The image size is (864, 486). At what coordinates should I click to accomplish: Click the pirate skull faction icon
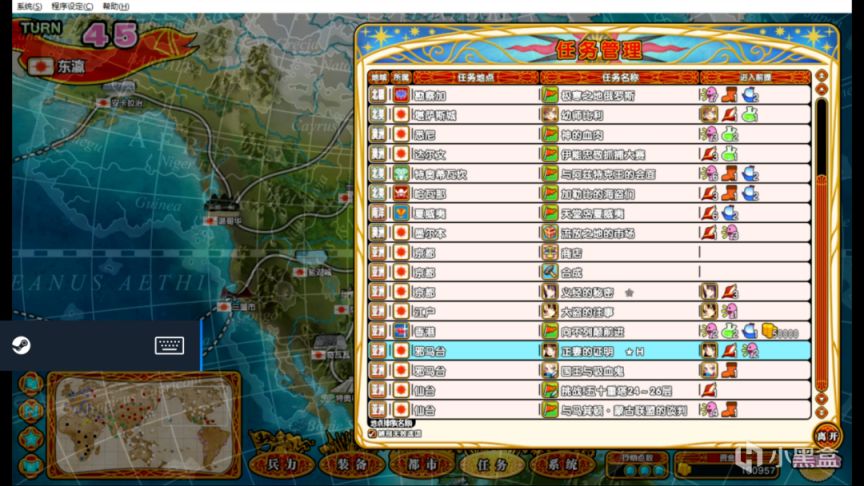point(401,193)
